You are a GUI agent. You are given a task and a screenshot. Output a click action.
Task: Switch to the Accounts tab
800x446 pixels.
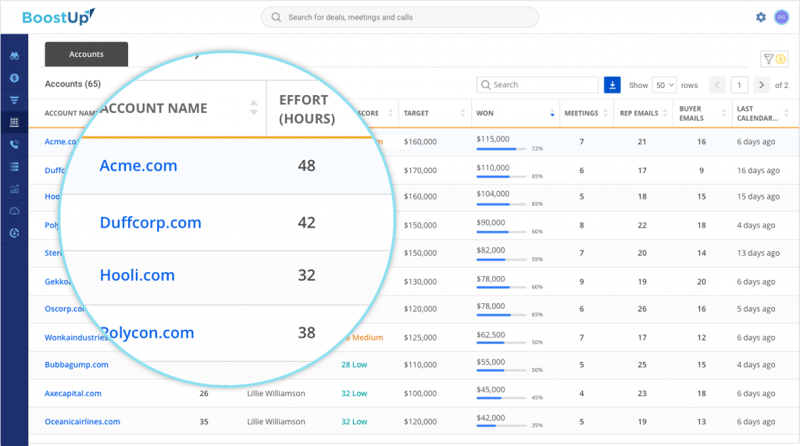tap(86, 54)
